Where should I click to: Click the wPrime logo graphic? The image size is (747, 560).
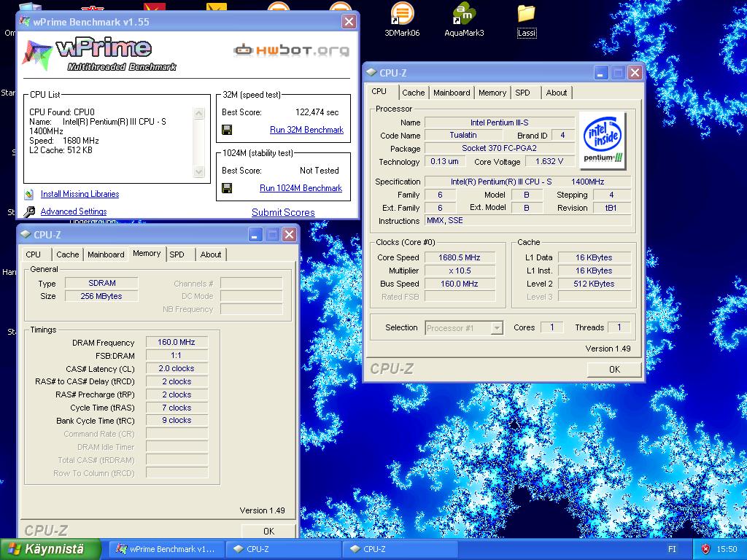[99, 54]
